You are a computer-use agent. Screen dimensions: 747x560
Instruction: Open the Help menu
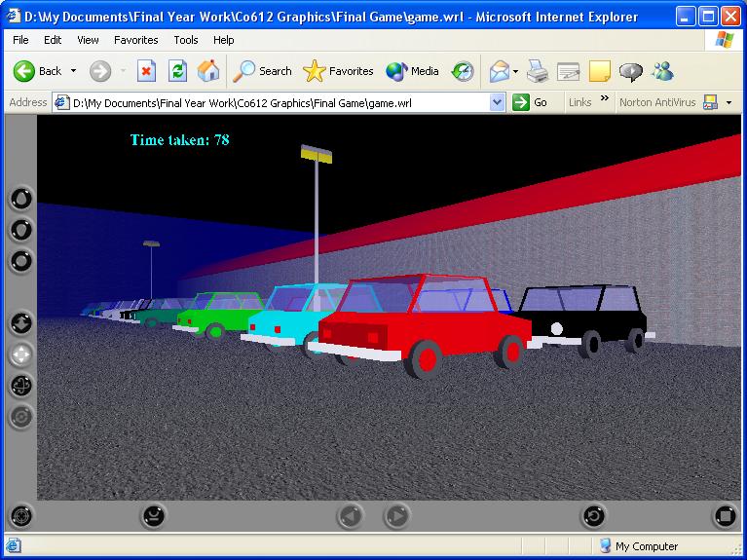pyautogui.click(x=223, y=40)
